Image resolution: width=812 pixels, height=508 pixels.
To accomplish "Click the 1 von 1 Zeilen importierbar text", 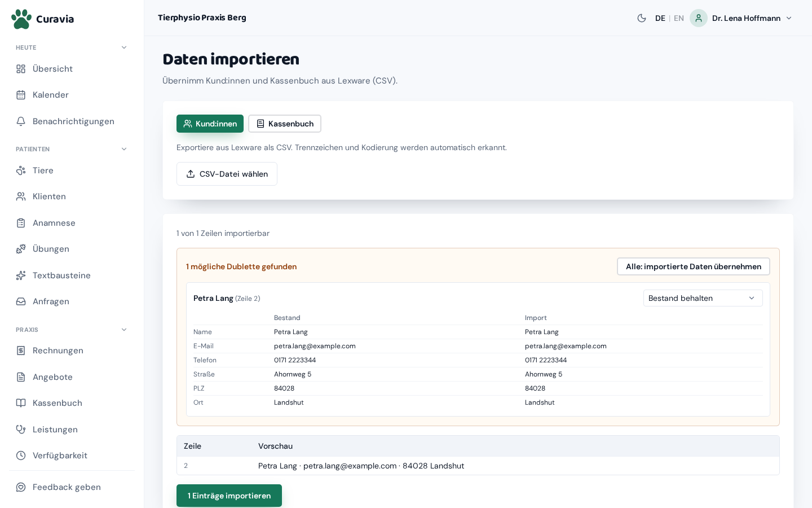I will point(223,233).
